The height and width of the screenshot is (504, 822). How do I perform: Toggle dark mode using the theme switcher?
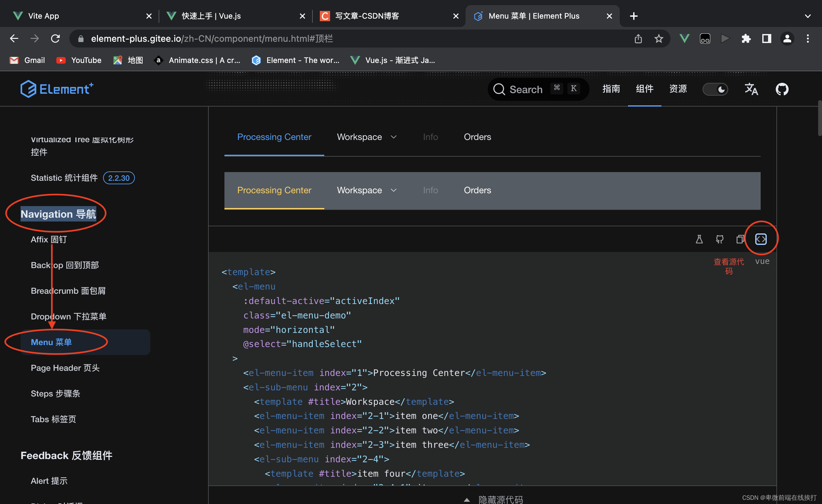(x=716, y=90)
